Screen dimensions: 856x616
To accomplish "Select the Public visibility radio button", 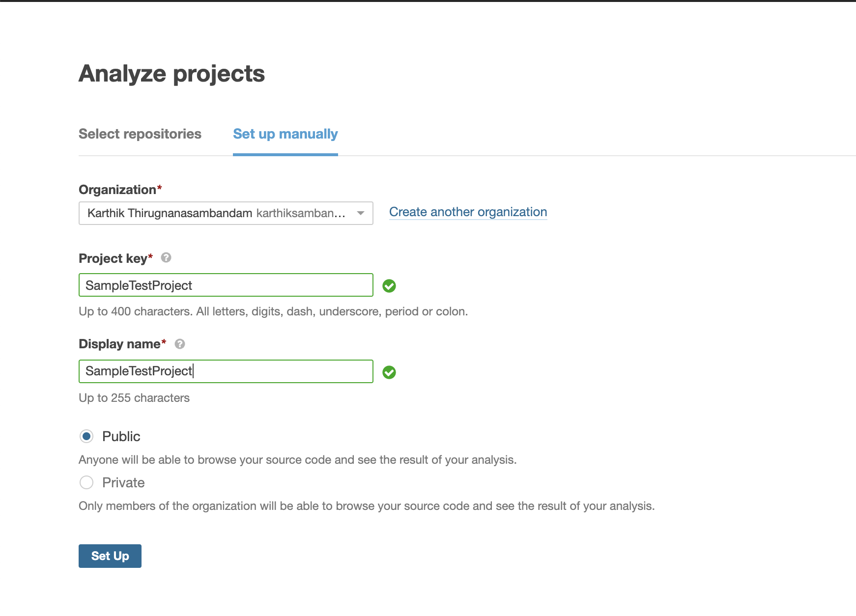I will 86,436.
